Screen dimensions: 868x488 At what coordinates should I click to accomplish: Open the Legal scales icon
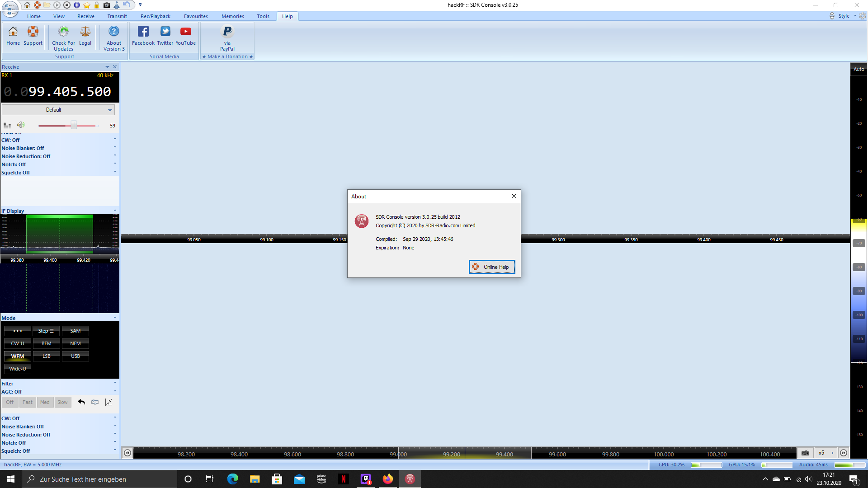pyautogui.click(x=85, y=32)
